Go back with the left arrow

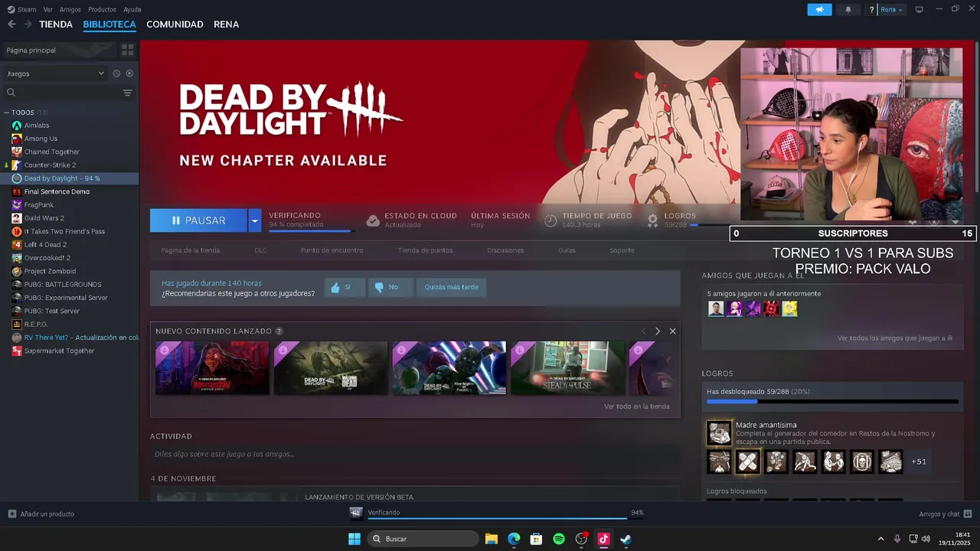pos(11,24)
